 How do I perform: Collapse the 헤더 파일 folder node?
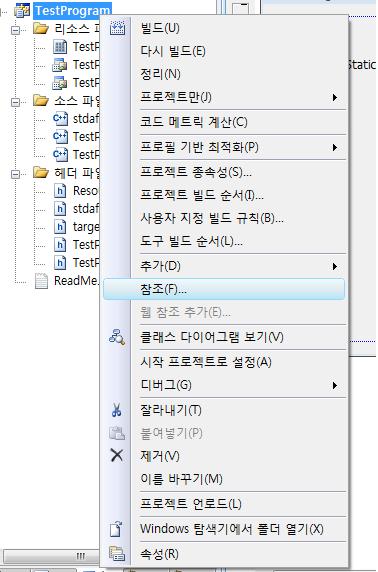click(x=15, y=174)
